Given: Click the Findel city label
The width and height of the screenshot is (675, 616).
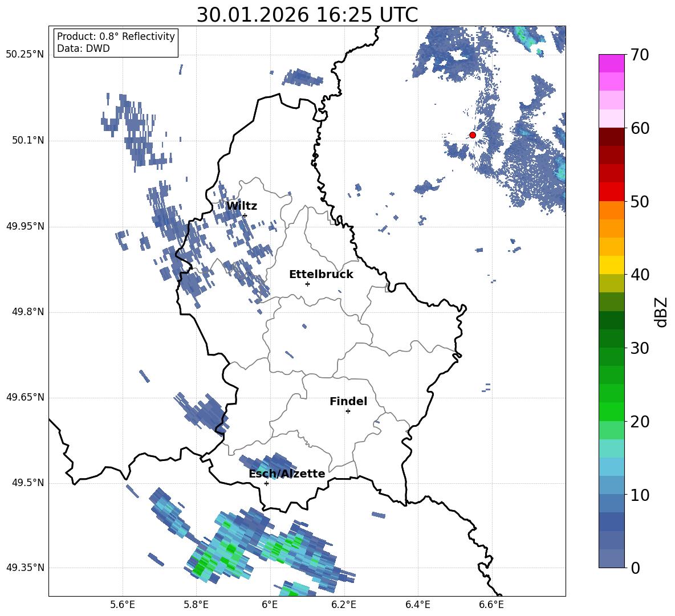Looking at the screenshot, I should pyautogui.click(x=348, y=401).
